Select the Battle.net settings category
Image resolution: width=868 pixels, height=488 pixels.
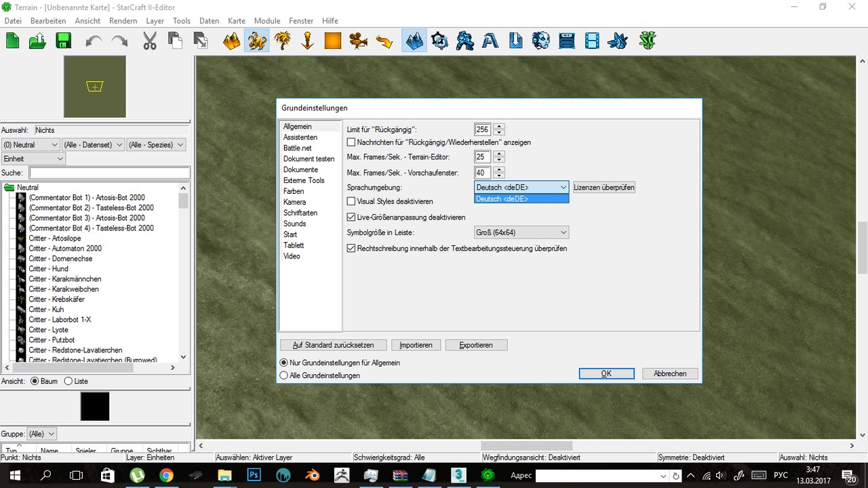pos(297,148)
